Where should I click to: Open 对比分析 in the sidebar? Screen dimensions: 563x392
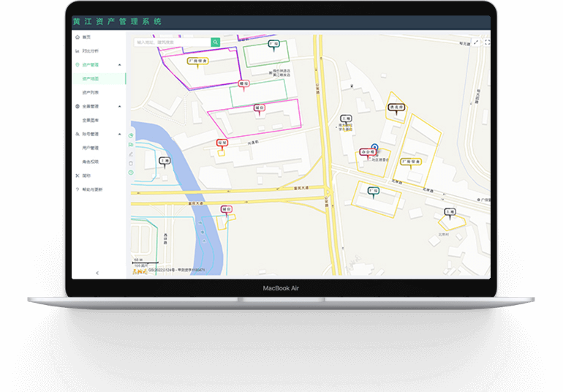click(90, 51)
